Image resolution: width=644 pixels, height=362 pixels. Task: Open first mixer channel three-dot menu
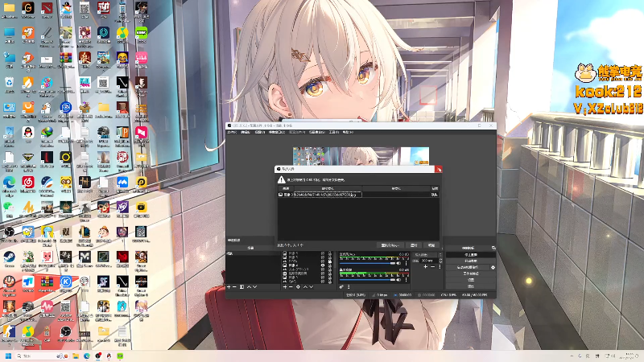point(407,263)
